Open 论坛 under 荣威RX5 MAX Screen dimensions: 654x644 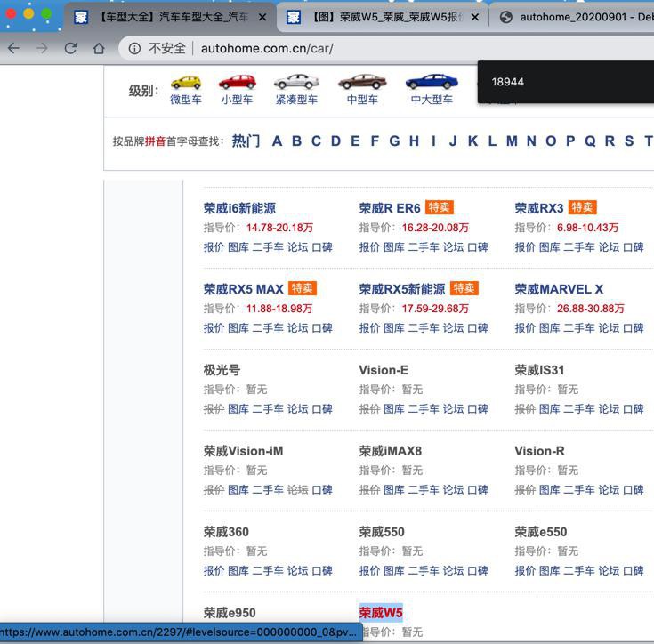[298, 328]
